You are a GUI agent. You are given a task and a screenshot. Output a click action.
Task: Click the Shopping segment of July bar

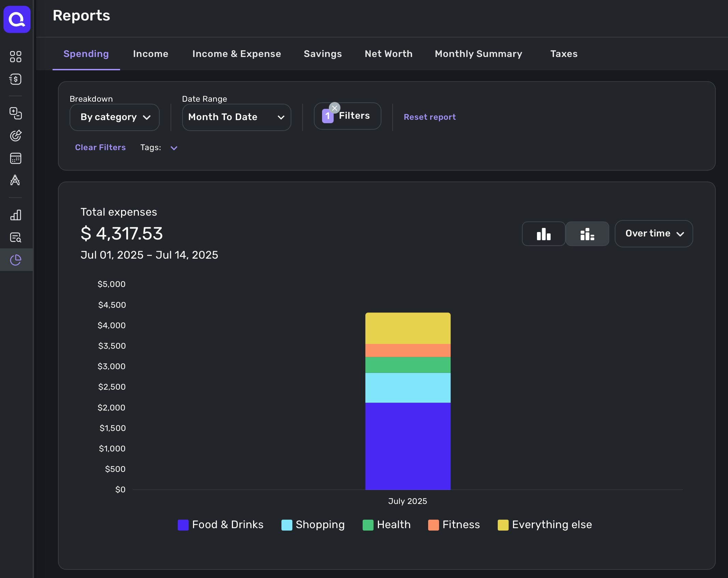click(x=408, y=388)
